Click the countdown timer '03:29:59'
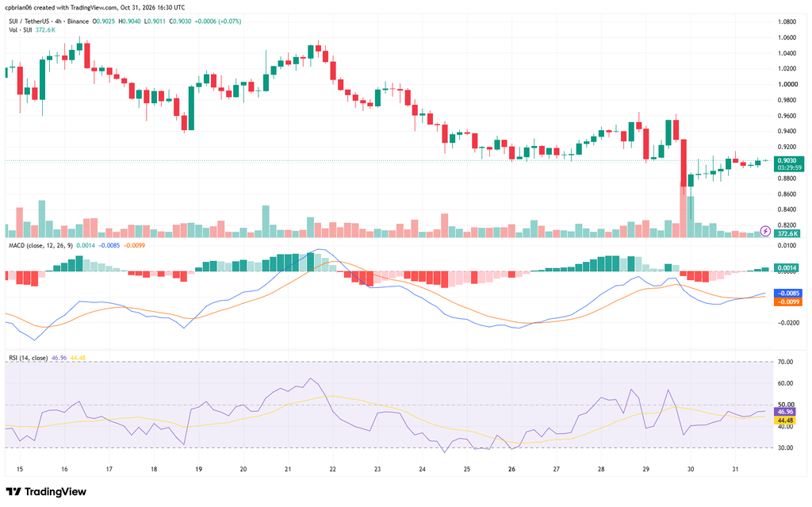 (789, 168)
